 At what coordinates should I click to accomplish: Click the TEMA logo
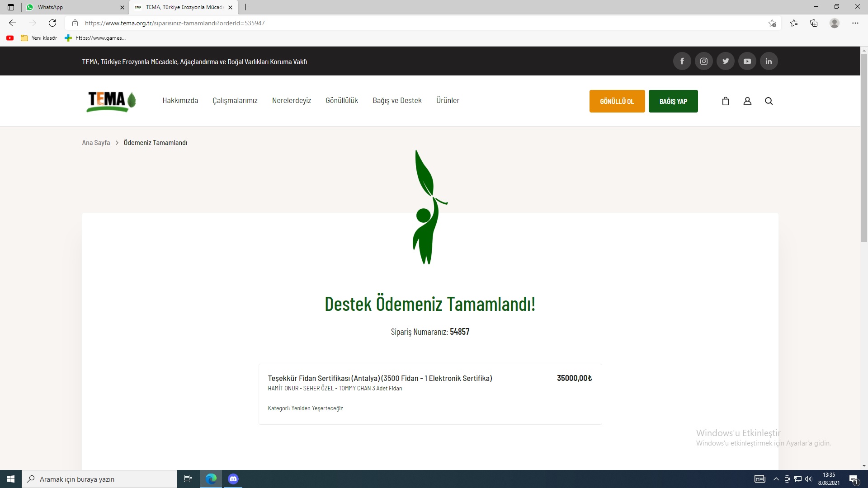[x=111, y=101]
